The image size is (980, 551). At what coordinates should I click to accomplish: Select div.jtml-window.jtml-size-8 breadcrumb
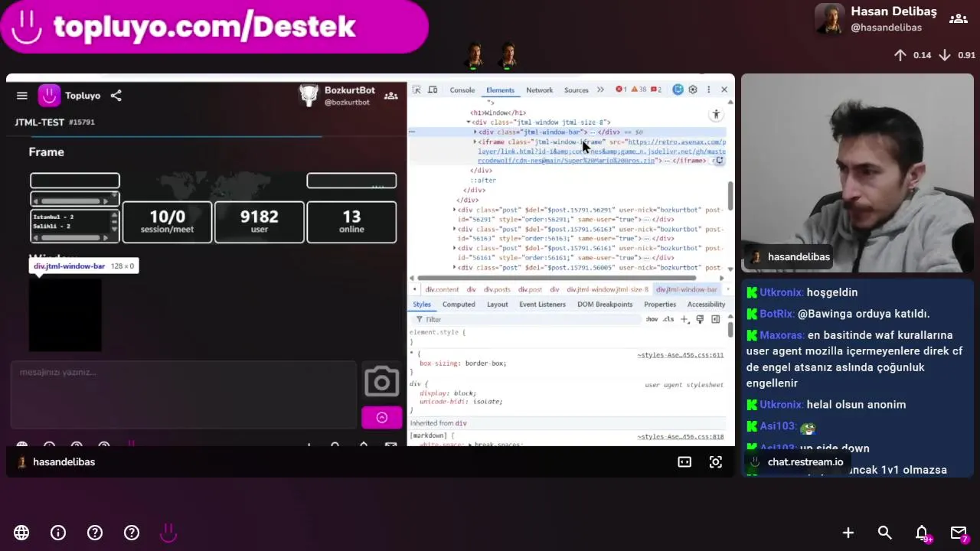point(607,290)
